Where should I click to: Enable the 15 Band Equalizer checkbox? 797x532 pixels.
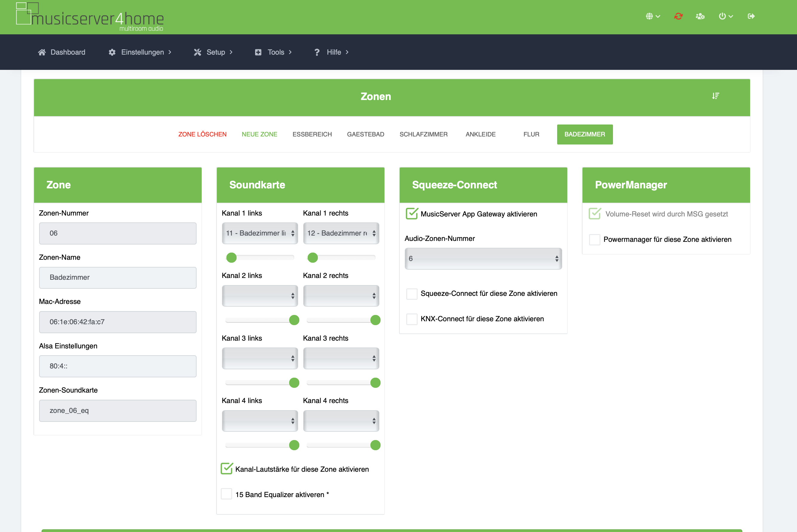point(226,494)
